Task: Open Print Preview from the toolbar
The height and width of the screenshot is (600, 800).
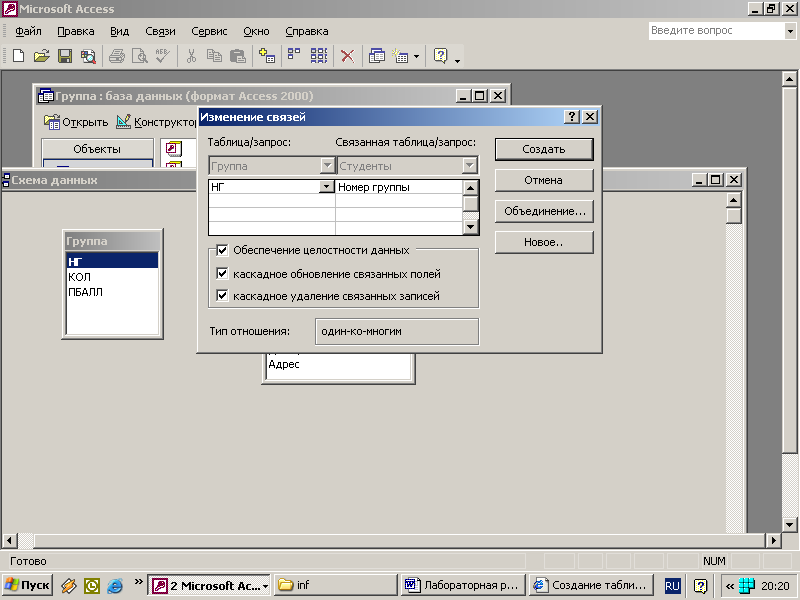Action: (x=140, y=56)
